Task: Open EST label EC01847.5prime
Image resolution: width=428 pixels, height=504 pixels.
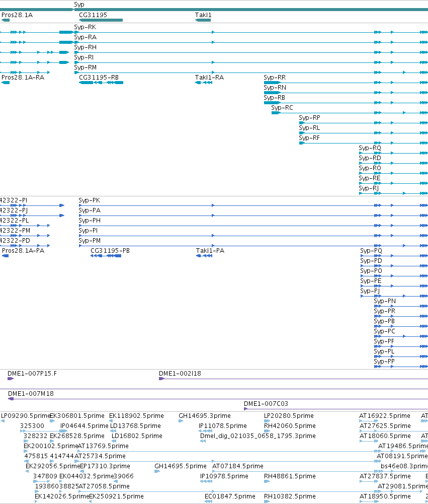Action: tap(230, 496)
